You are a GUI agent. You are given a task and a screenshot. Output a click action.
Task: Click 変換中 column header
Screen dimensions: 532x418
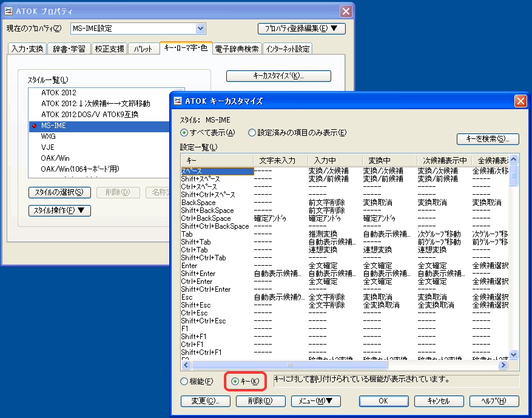pyautogui.click(x=390, y=160)
